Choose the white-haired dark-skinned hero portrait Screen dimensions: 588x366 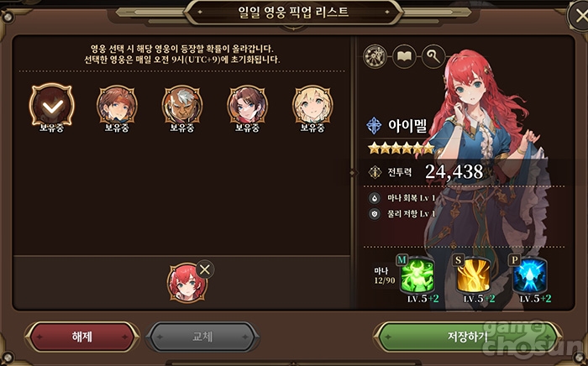coord(182,105)
